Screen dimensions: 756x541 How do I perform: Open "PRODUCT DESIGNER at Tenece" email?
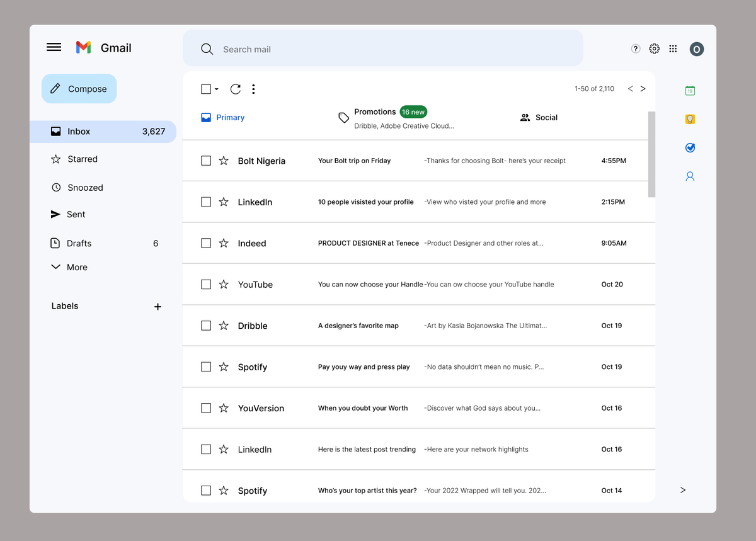click(x=369, y=243)
